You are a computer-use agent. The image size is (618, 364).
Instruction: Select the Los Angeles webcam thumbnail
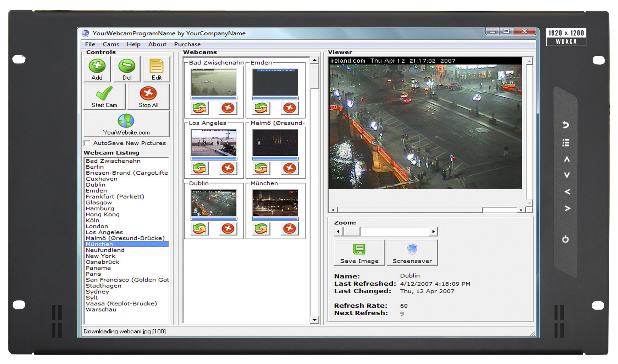[214, 143]
